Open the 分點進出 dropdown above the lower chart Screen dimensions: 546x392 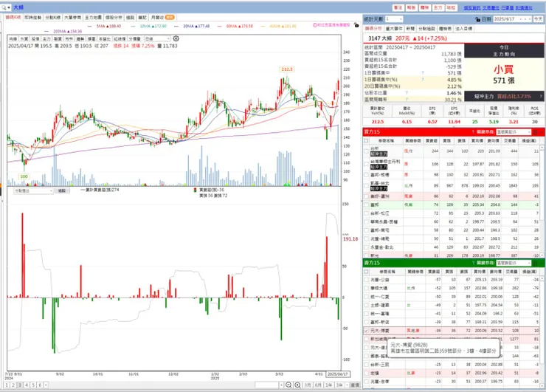tap(33, 190)
